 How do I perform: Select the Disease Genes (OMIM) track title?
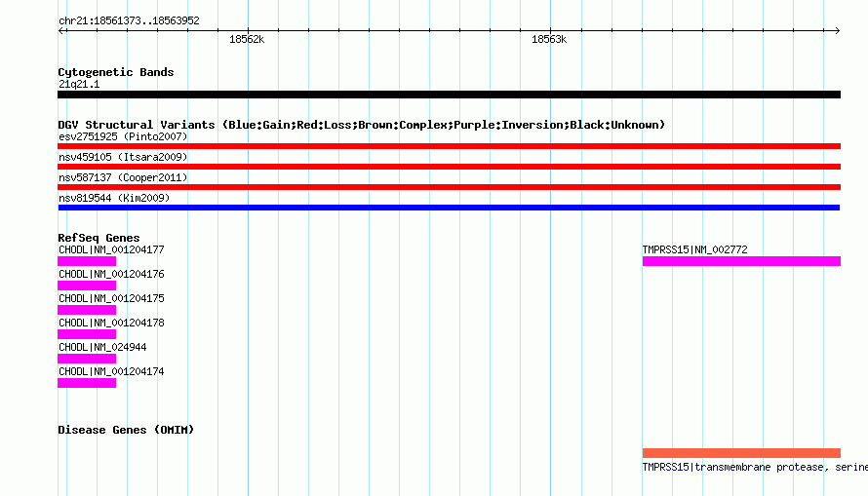pyautogui.click(x=126, y=430)
